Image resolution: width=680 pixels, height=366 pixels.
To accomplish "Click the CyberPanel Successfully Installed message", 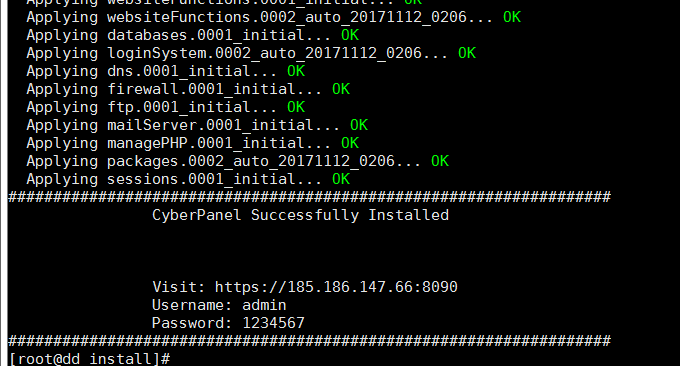I will click(x=301, y=216).
